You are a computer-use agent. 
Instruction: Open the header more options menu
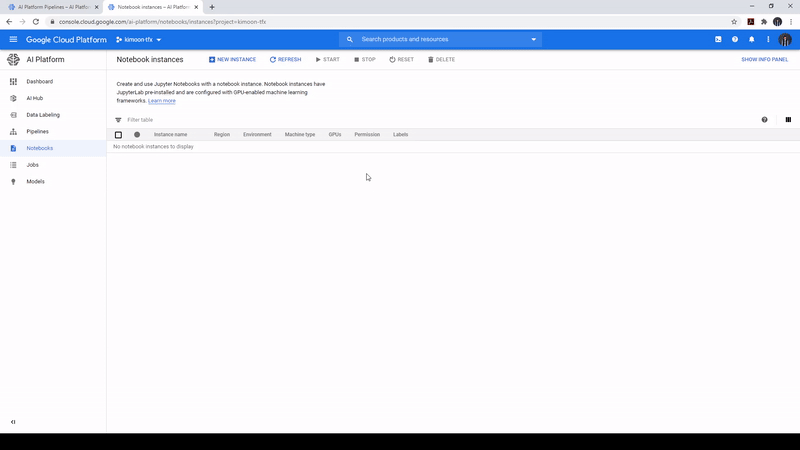[x=768, y=39]
